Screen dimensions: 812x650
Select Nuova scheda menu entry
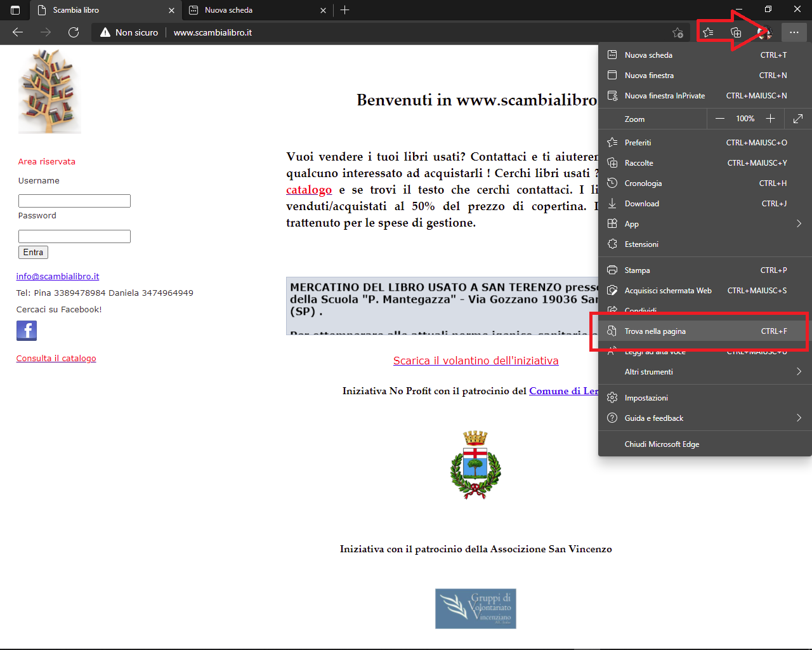pos(705,55)
